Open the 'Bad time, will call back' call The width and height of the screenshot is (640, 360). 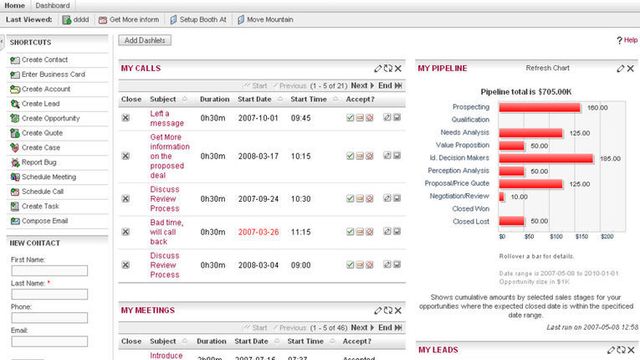click(x=167, y=232)
